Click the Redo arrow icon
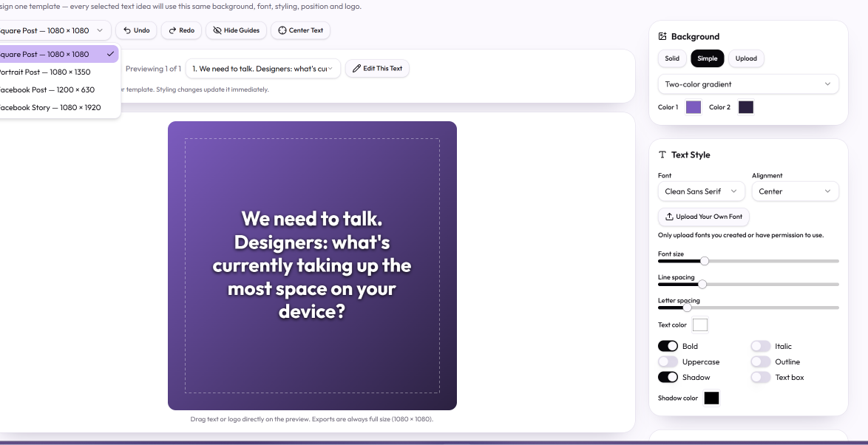 pyautogui.click(x=173, y=30)
